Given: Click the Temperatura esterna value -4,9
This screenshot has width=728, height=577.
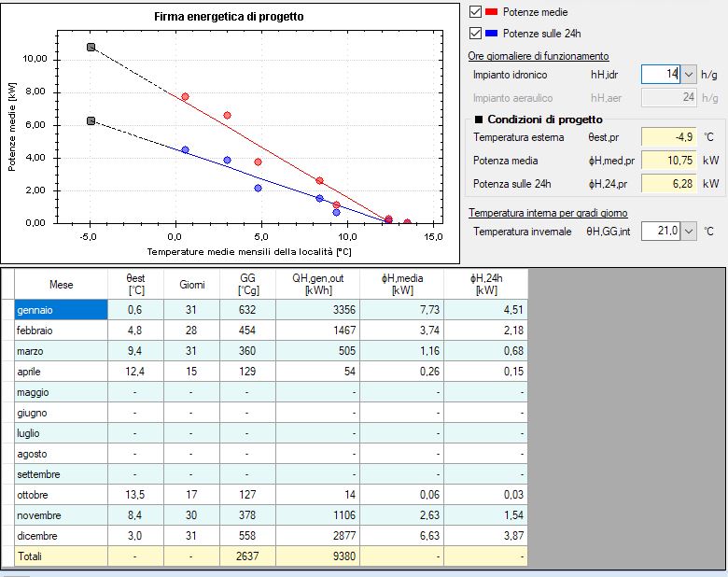Looking at the screenshot, I should click(x=668, y=137).
